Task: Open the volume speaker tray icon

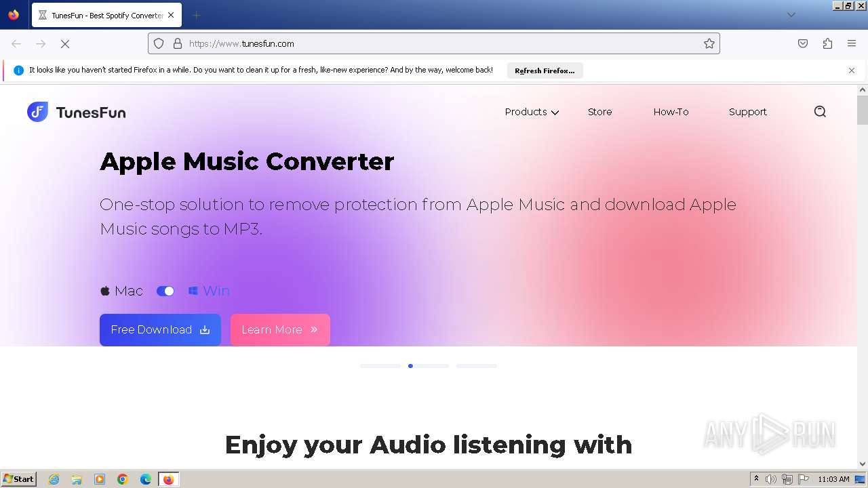Action: click(771, 479)
